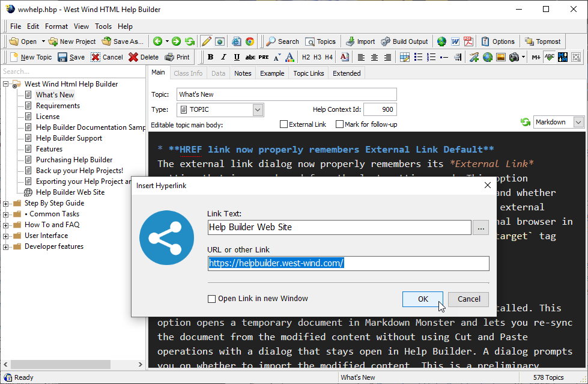This screenshot has height=384, width=588.
Task: Click the insert table icon
Action: 405,57
